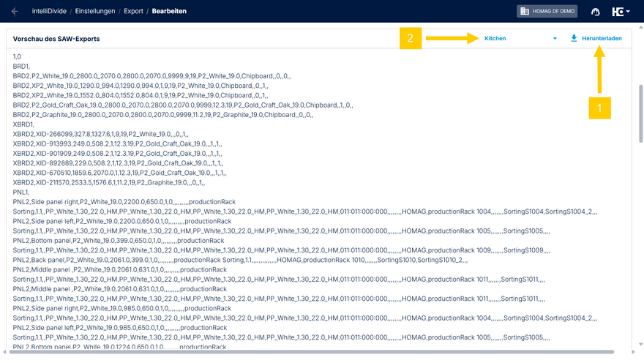Viewport: 644px width, 363px height.
Task: Expand the Kitchen dropdown caret arrow
Action: (555, 38)
